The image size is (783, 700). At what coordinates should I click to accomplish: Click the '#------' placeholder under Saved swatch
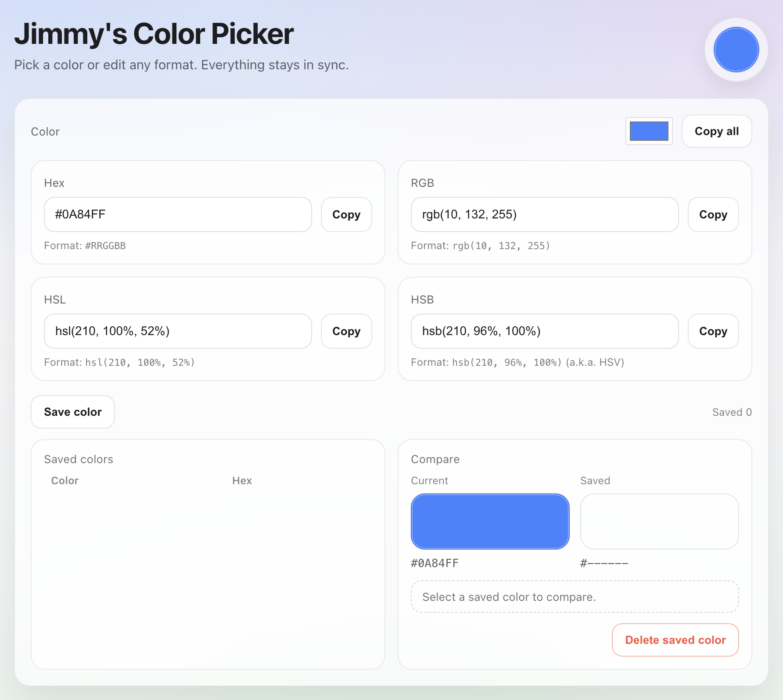(x=604, y=563)
